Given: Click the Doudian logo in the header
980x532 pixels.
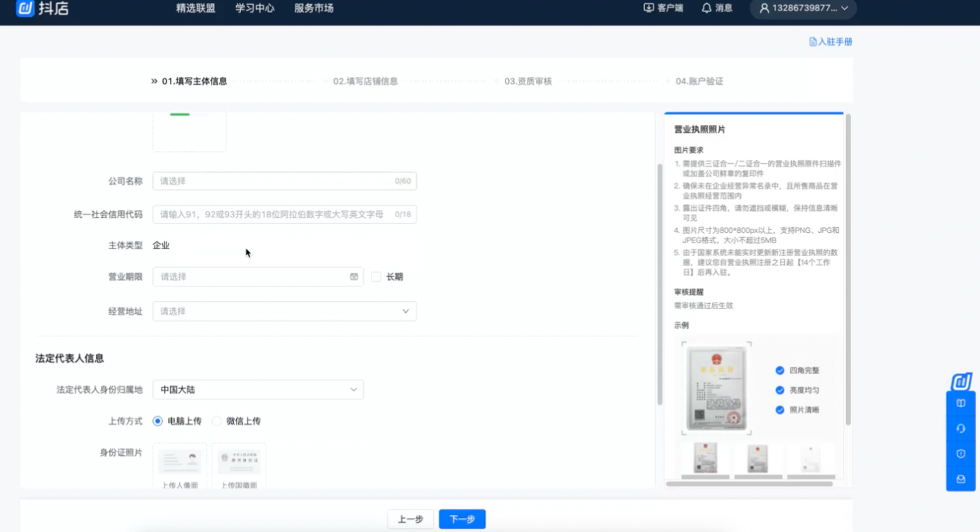Looking at the screenshot, I should pyautogui.click(x=42, y=8).
